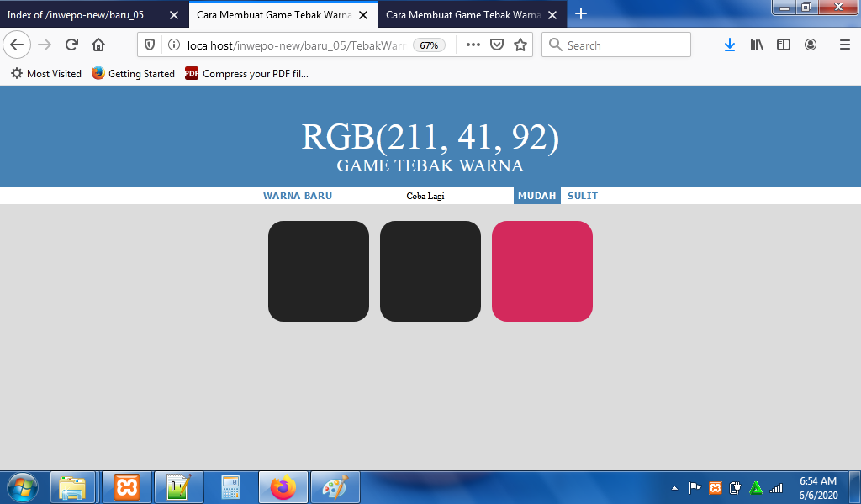Click the RGB(211, 41, 92) heading
Image resolution: width=861 pixels, height=504 pixels.
[x=430, y=137]
